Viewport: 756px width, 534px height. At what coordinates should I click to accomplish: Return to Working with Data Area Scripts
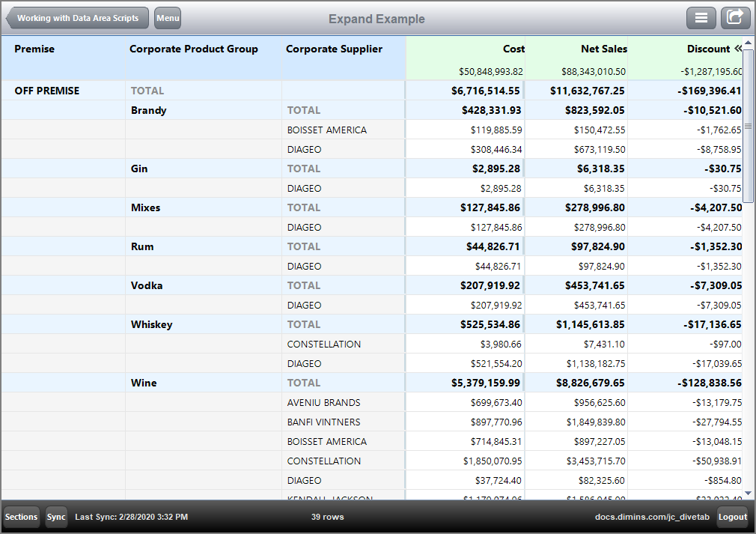(77, 17)
